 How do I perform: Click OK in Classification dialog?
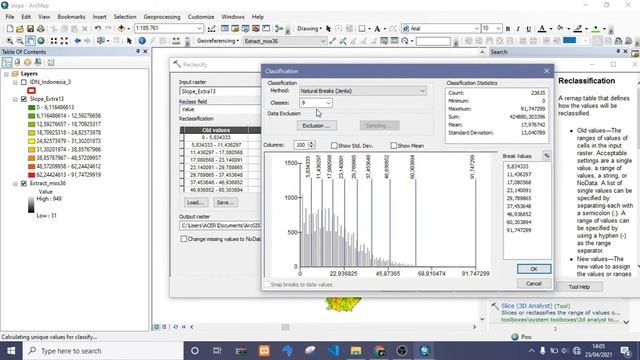(534, 269)
